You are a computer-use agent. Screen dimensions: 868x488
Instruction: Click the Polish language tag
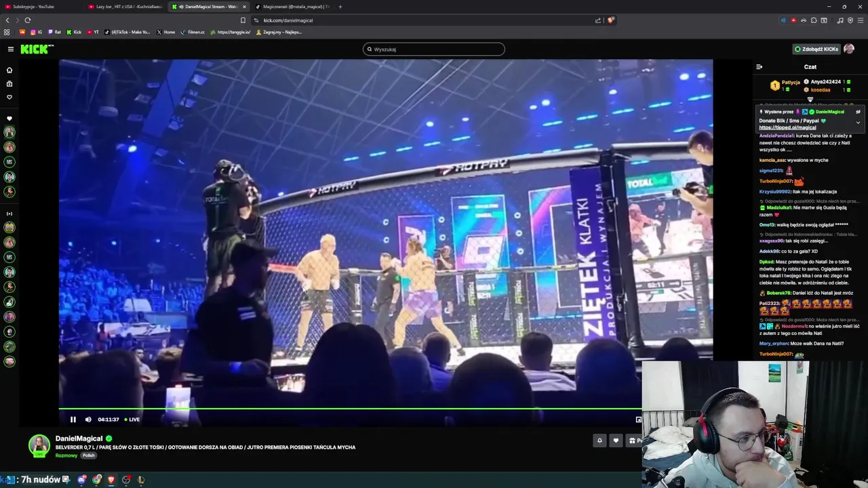(x=89, y=455)
